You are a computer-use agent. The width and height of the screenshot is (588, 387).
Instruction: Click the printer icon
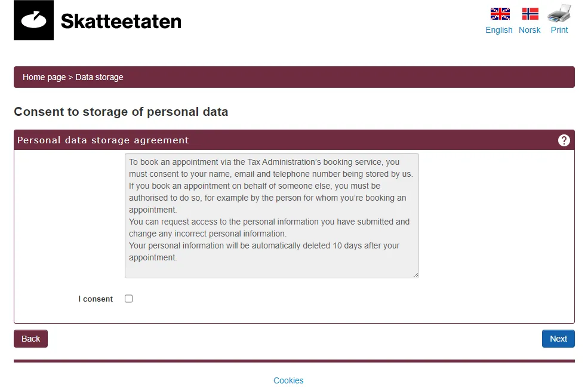(559, 13)
